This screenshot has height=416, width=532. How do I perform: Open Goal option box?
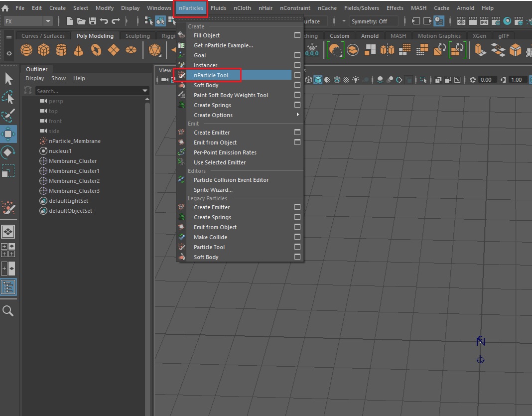pyautogui.click(x=297, y=55)
